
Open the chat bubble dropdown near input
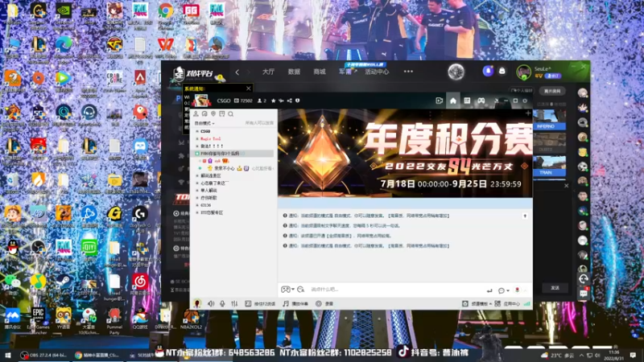coord(503,290)
